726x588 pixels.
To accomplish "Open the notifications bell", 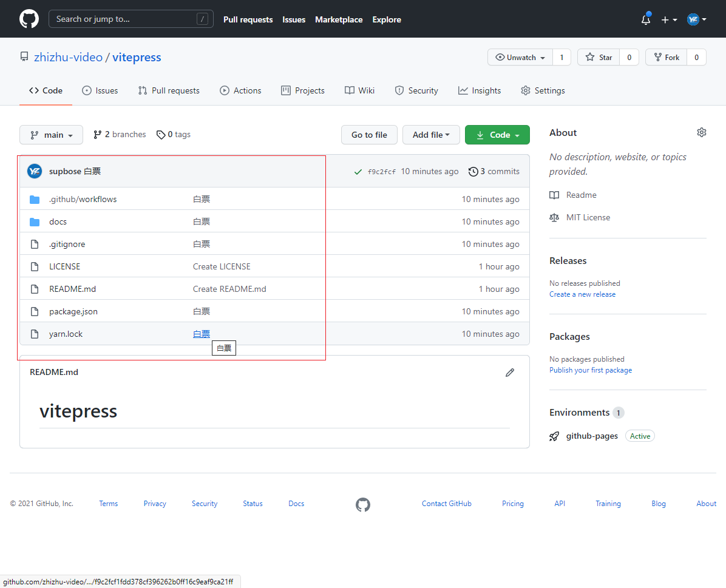I will click(646, 19).
